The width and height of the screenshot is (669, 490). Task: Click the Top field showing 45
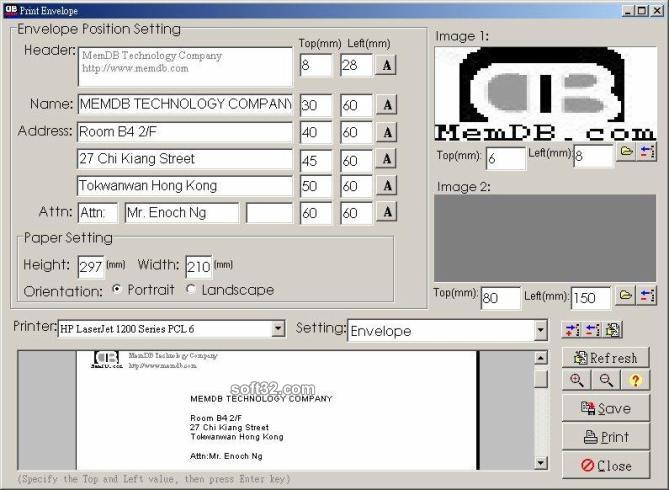[316, 160]
